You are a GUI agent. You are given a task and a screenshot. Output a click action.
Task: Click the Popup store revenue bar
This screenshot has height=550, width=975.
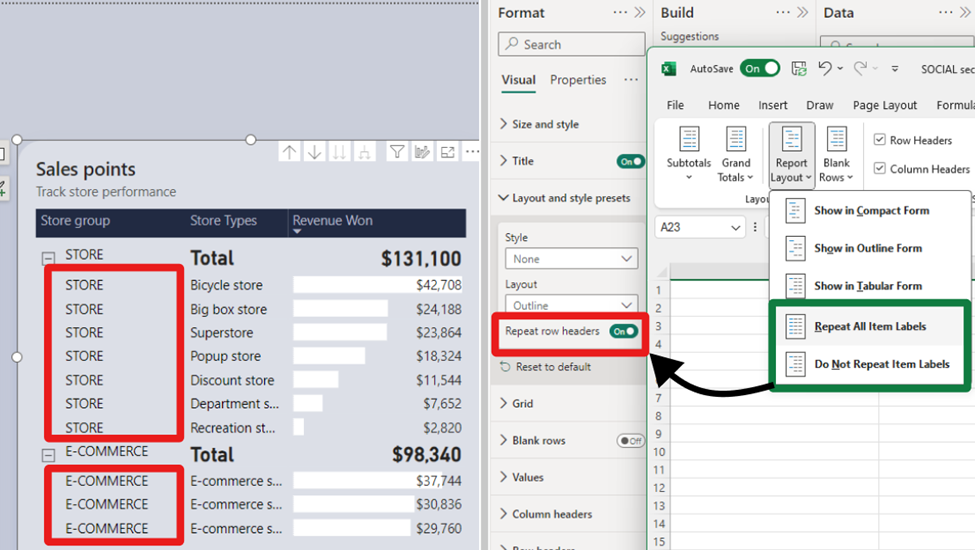point(329,356)
